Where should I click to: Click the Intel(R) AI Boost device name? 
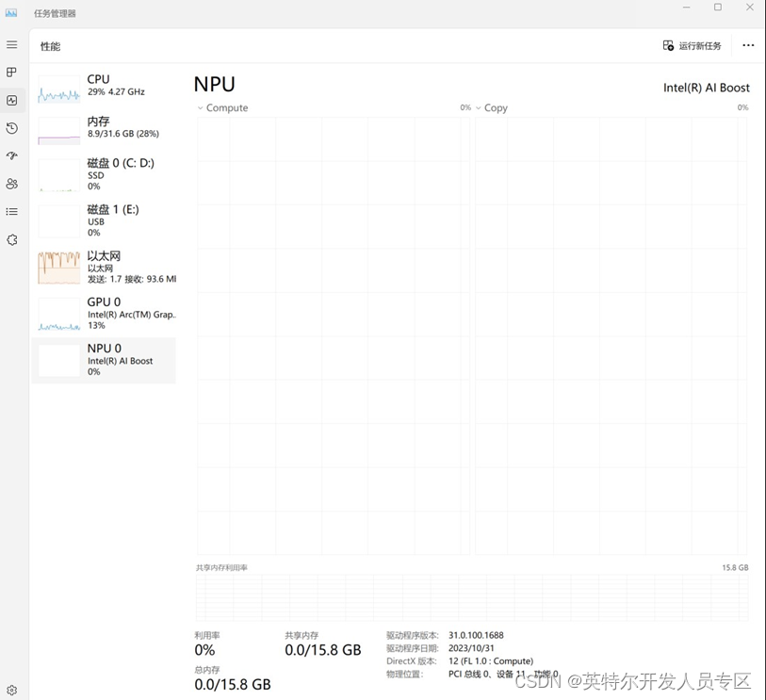click(707, 88)
